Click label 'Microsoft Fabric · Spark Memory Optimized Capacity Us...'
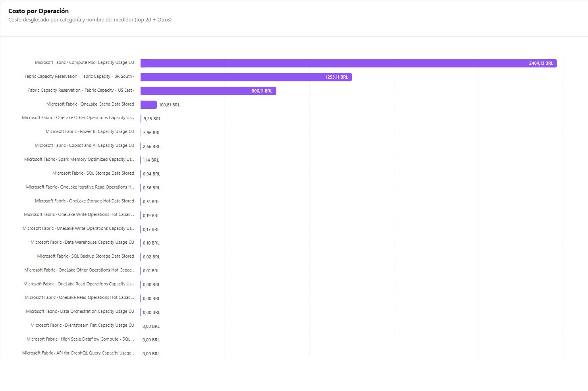Viewport: 588px width, 391px height. (79, 160)
